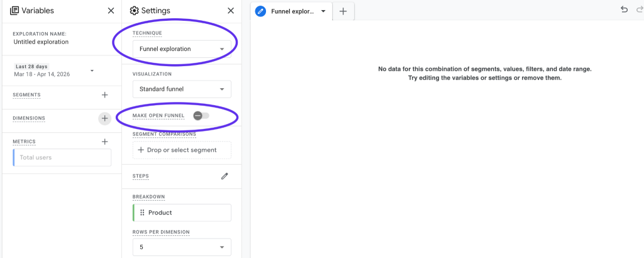Close the Variables panel
644x258 pixels.
click(111, 11)
